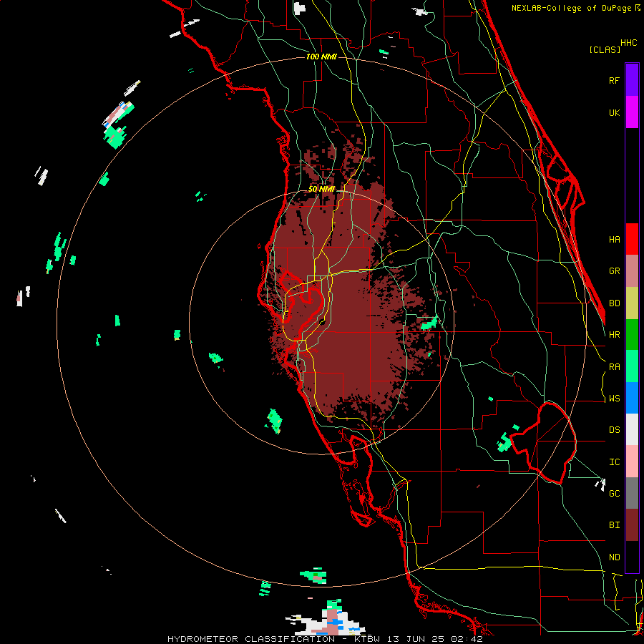
Task: Click the "HHC" product label
Action: click(x=629, y=43)
